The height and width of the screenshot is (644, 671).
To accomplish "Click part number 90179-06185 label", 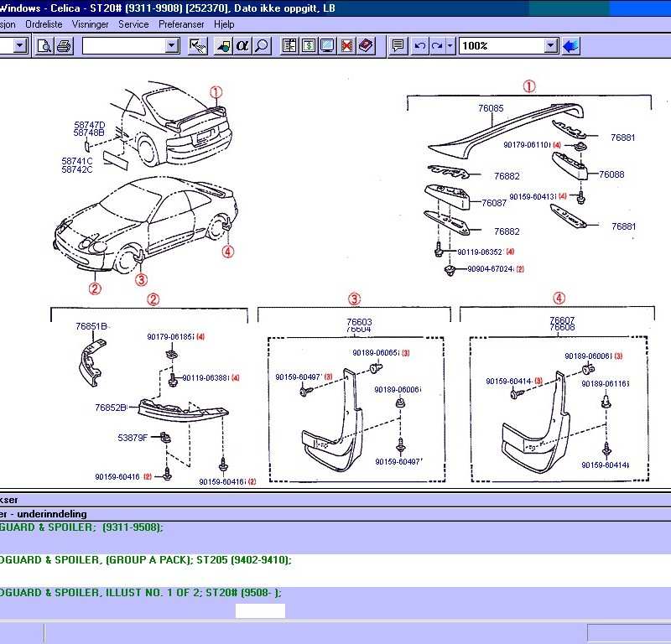I will pos(170,337).
